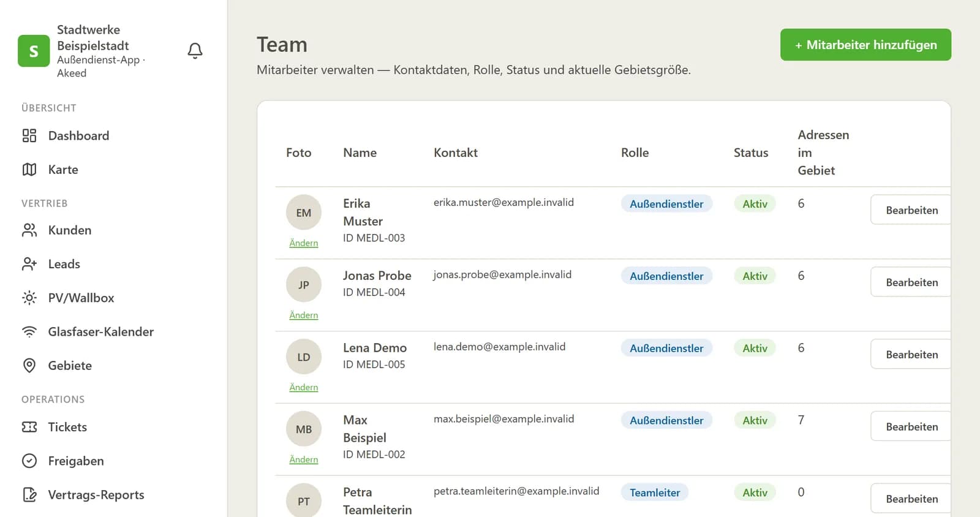Viewport: 980px width, 517px height.
Task: Click the LD avatar photo
Action: (304, 357)
